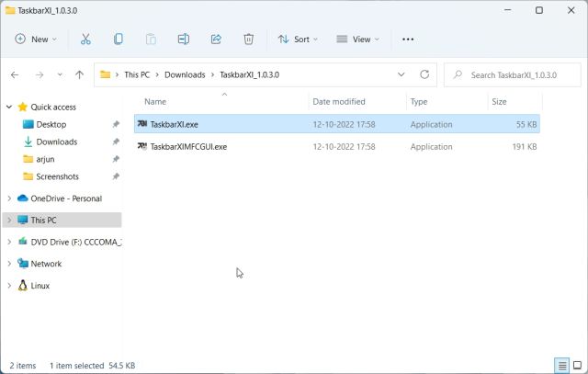Select the TaskbarXIMFCGUI.exe file
The height and width of the screenshot is (374, 588).
pyautogui.click(x=188, y=147)
